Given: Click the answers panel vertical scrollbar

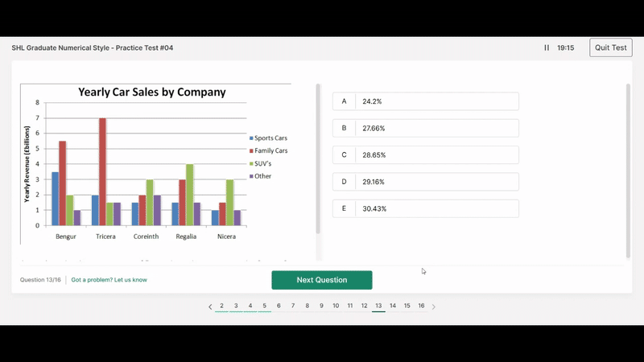Looking at the screenshot, I should click(x=628, y=171).
